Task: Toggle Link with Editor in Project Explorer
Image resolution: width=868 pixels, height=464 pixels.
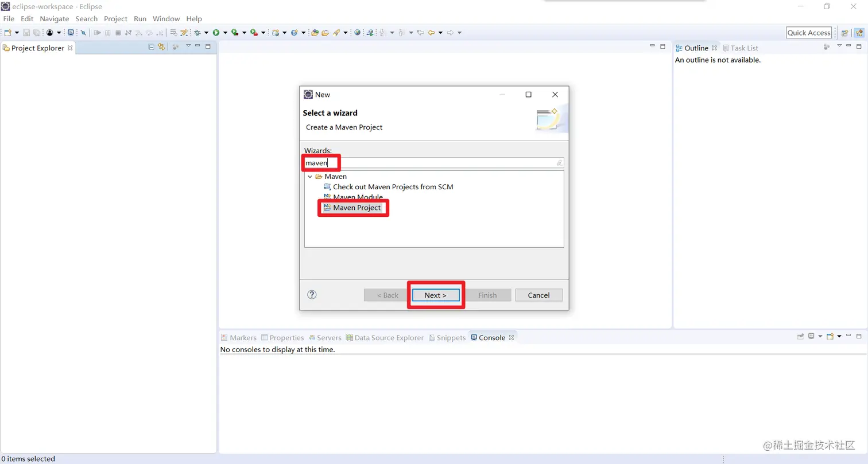Action: pyautogui.click(x=161, y=47)
